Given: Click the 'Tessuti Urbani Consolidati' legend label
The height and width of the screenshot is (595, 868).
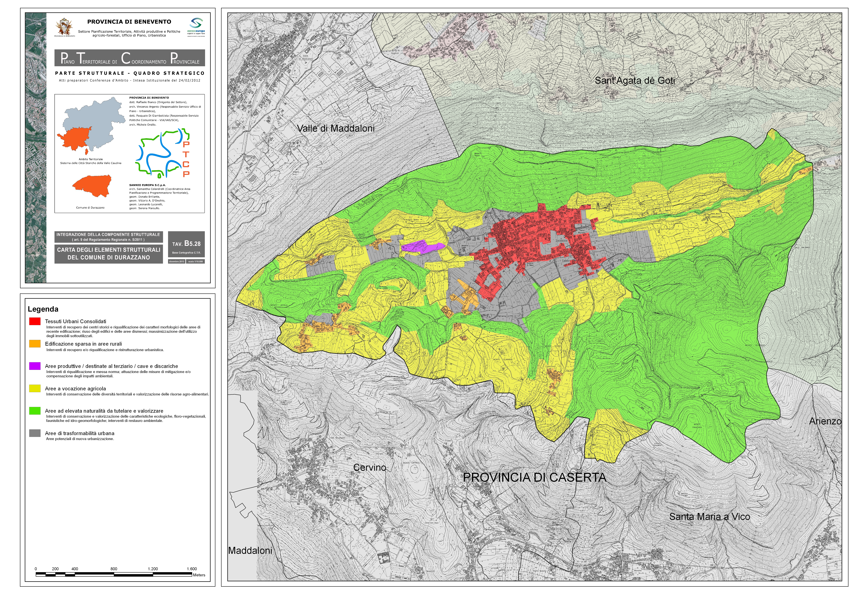Looking at the screenshot, I should [75, 321].
